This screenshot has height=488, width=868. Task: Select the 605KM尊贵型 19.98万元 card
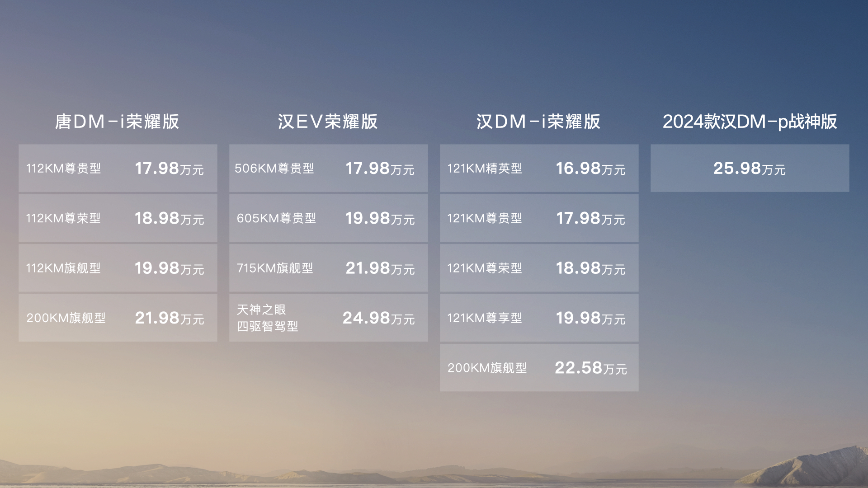pyautogui.click(x=328, y=218)
